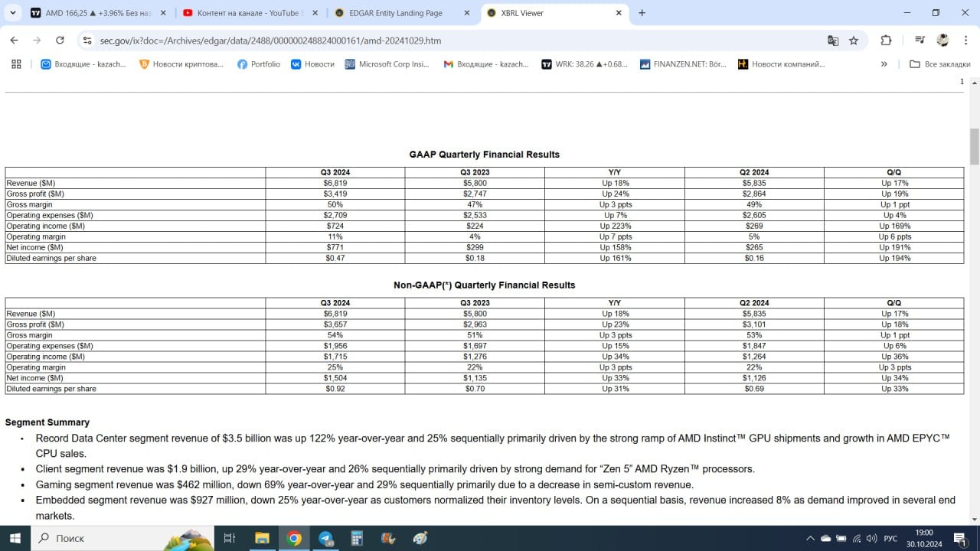Viewport: 980px width, 551px height.
Task: Reload the current page
Action: point(60,41)
